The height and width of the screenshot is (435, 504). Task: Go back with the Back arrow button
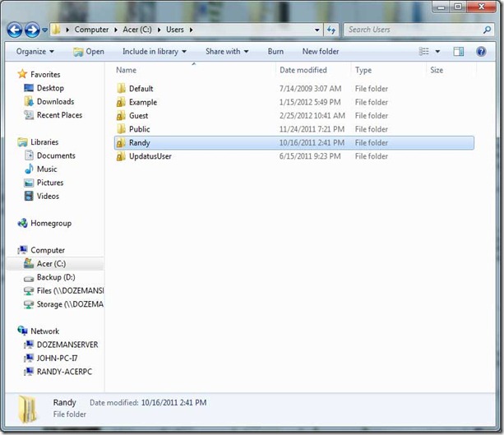[15, 30]
